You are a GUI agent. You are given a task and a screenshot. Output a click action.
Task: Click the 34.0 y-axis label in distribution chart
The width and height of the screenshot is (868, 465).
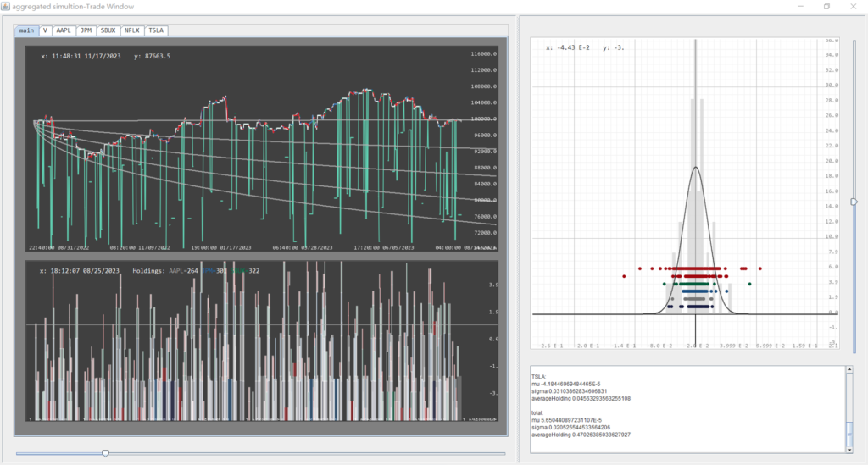click(832, 55)
